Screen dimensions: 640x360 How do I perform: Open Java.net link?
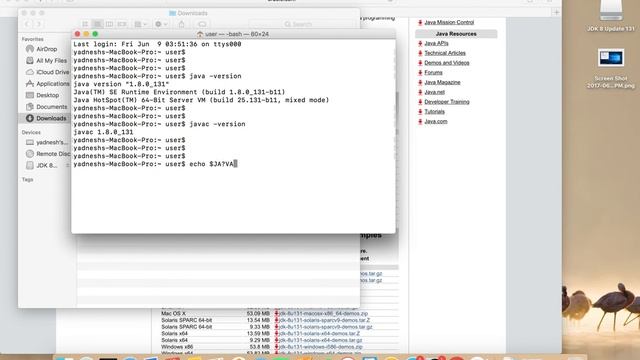(x=434, y=92)
